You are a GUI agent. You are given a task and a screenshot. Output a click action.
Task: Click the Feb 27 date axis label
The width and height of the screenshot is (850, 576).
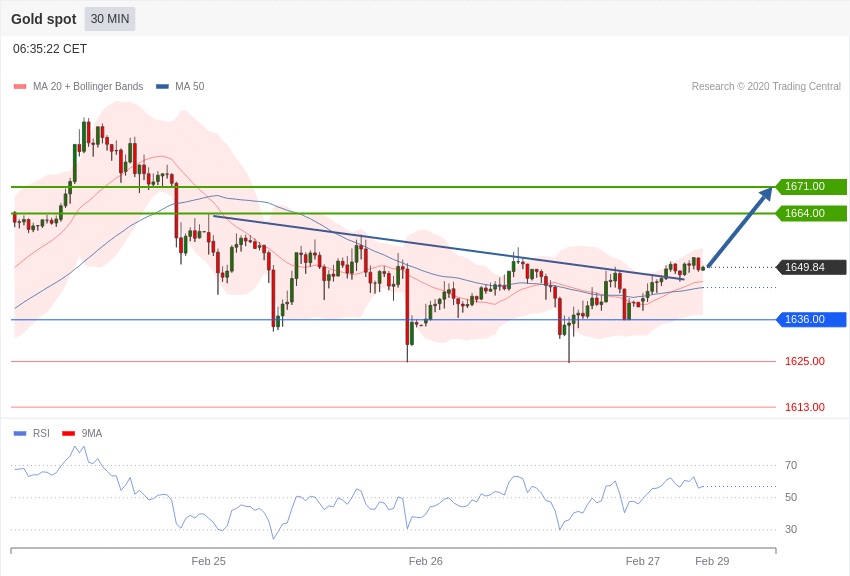click(642, 561)
